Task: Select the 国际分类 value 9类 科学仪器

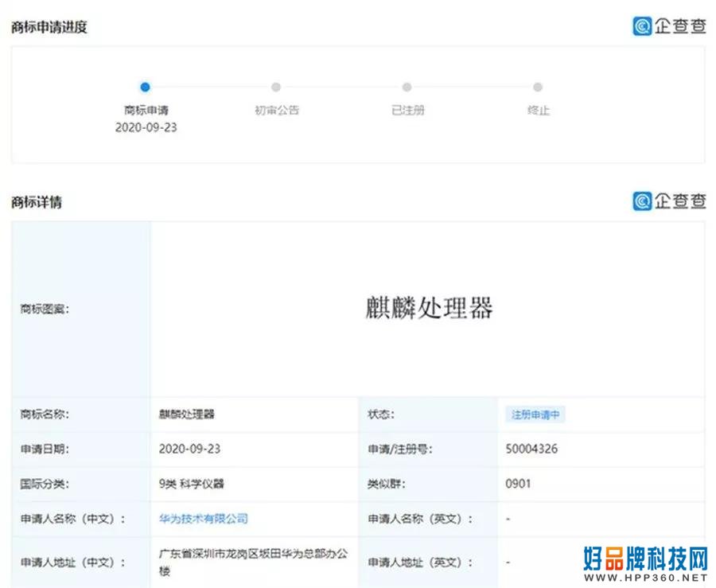Action: click(x=191, y=484)
